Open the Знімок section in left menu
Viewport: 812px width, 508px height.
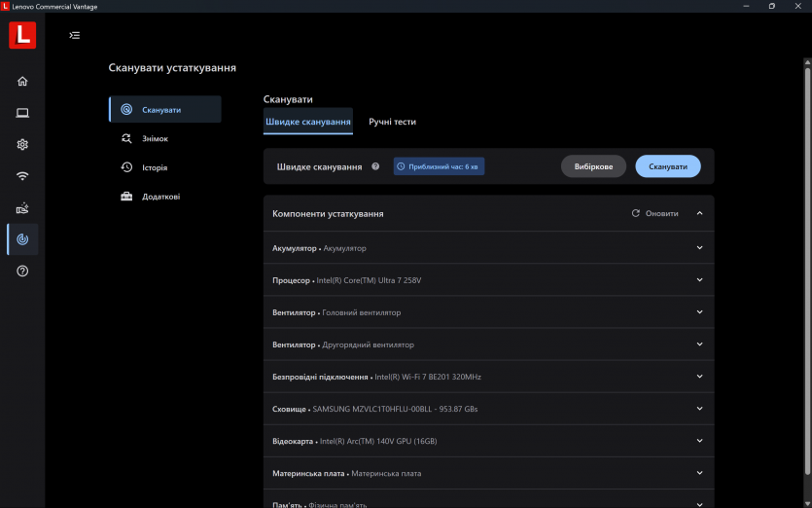pos(155,138)
